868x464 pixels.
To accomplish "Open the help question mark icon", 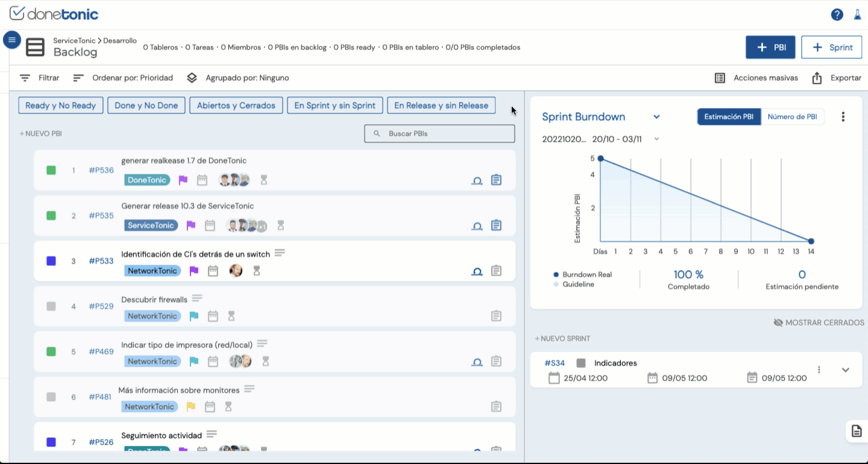I will pyautogui.click(x=837, y=14).
